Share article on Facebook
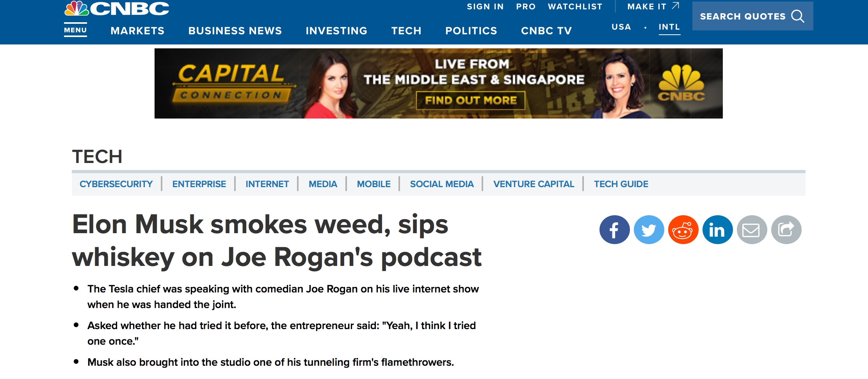The width and height of the screenshot is (868, 379). click(614, 230)
